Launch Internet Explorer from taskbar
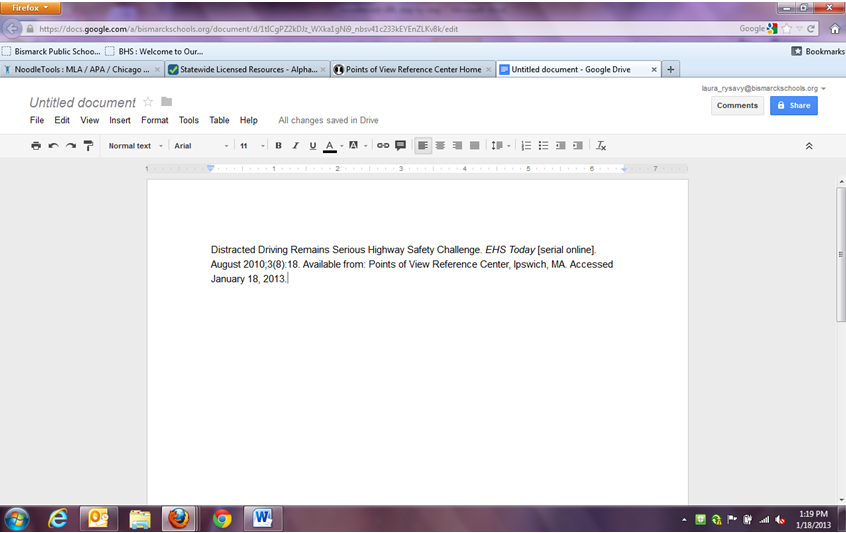The height and width of the screenshot is (533, 846). pos(58,519)
